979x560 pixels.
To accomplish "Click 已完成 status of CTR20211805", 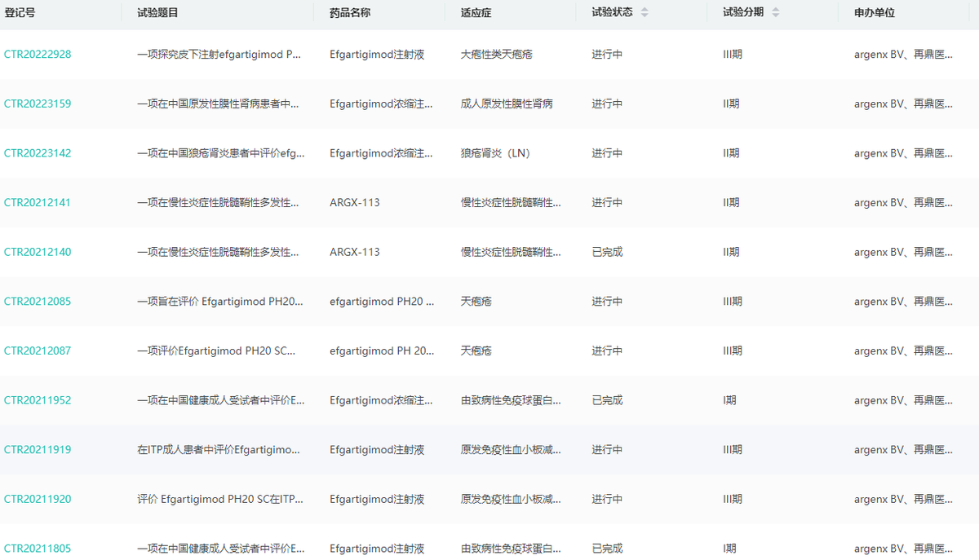I will pyautogui.click(x=607, y=549).
